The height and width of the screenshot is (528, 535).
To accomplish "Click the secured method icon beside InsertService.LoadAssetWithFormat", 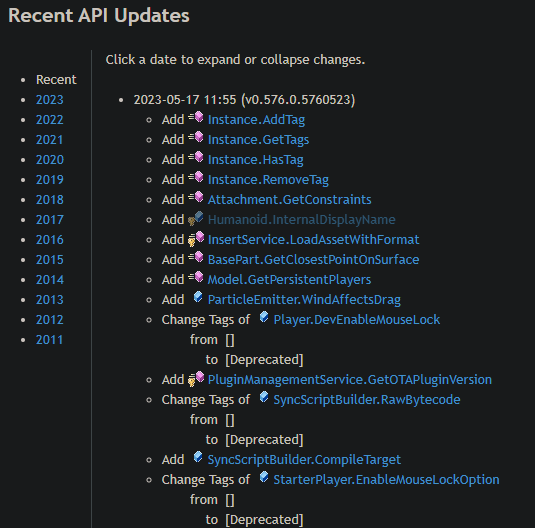I will click(x=196, y=239).
